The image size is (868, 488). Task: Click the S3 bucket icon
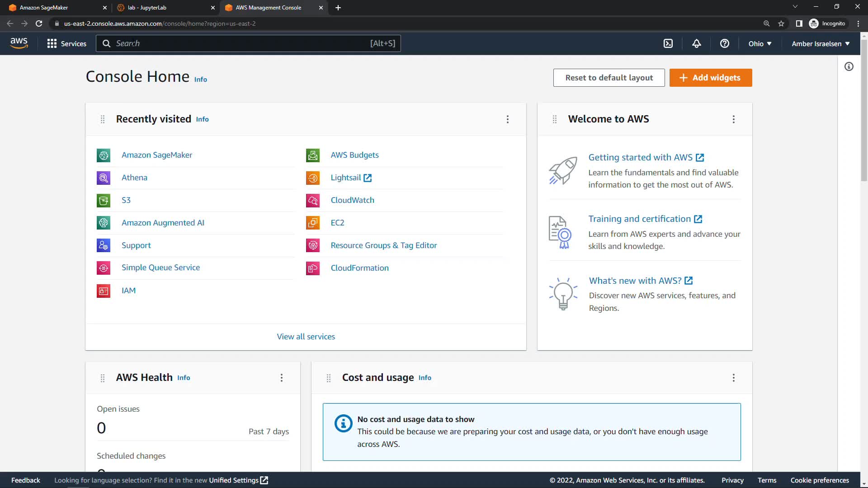[104, 201]
